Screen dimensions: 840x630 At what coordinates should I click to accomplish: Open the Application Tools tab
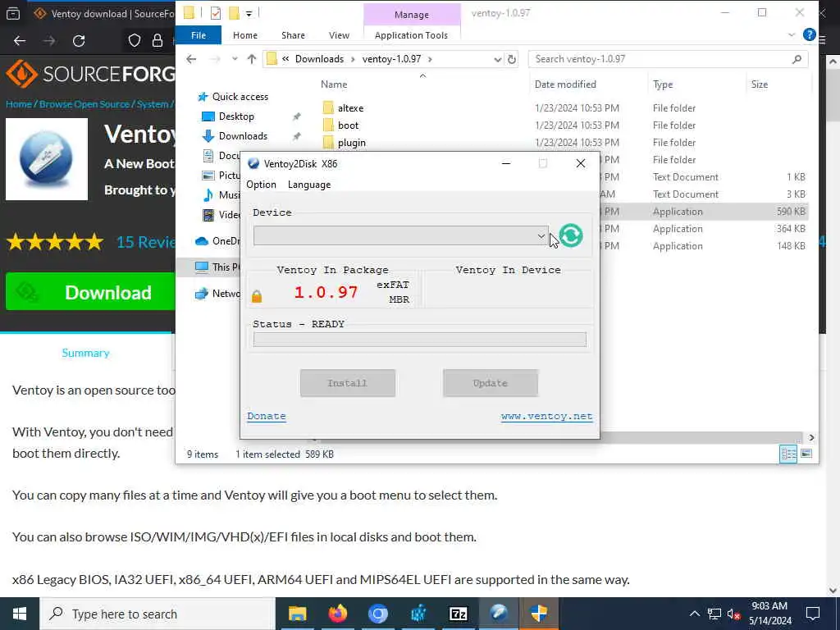412,35
